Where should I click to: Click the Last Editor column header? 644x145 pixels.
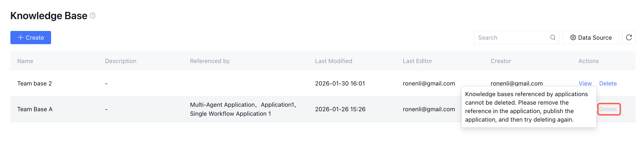pyautogui.click(x=417, y=61)
